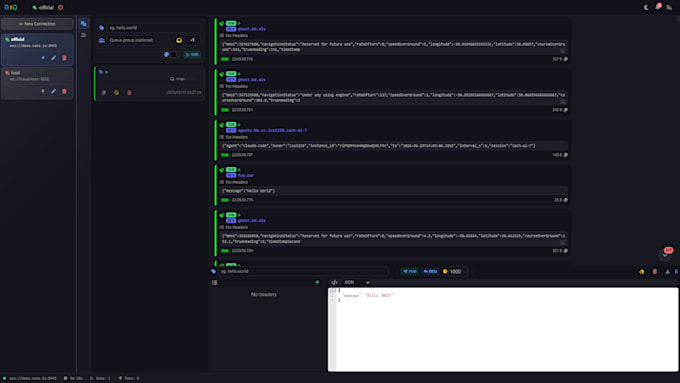Image resolution: width=680 pixels, height=383 pixels.
Task: Click the green SUB subscribe button
Action: click(x=192, y=55)
